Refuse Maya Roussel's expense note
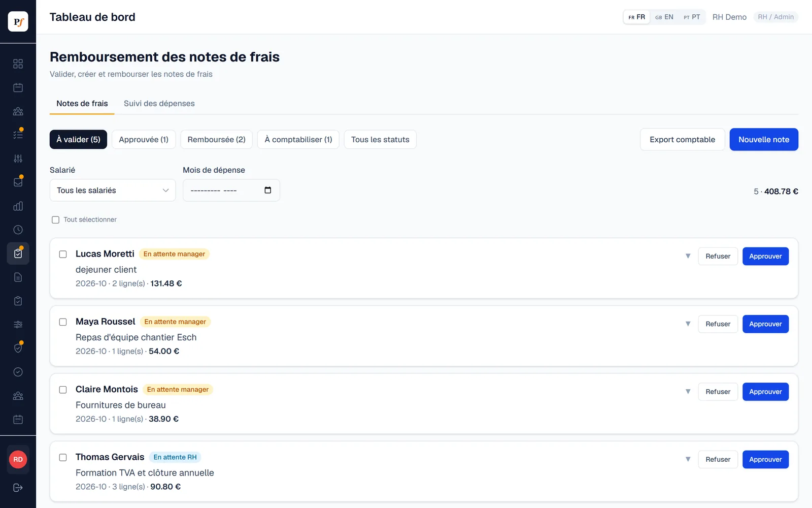812x508 pixels. point(718,324)
